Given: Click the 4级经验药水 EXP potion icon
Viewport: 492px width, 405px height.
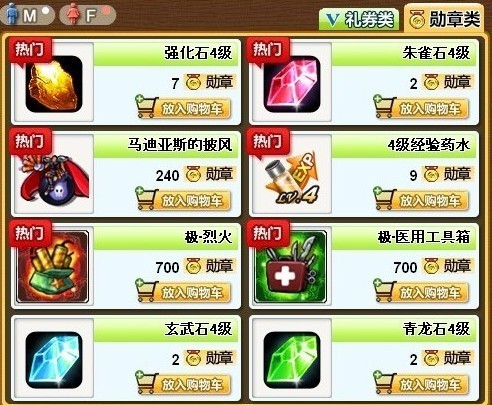Looking at the screenshot, I should coord(292,178).
